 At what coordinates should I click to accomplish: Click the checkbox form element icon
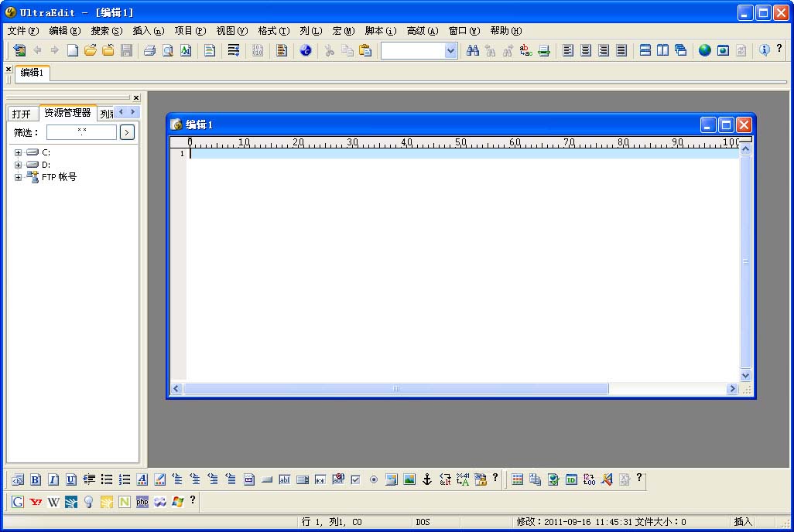[355, 479]
